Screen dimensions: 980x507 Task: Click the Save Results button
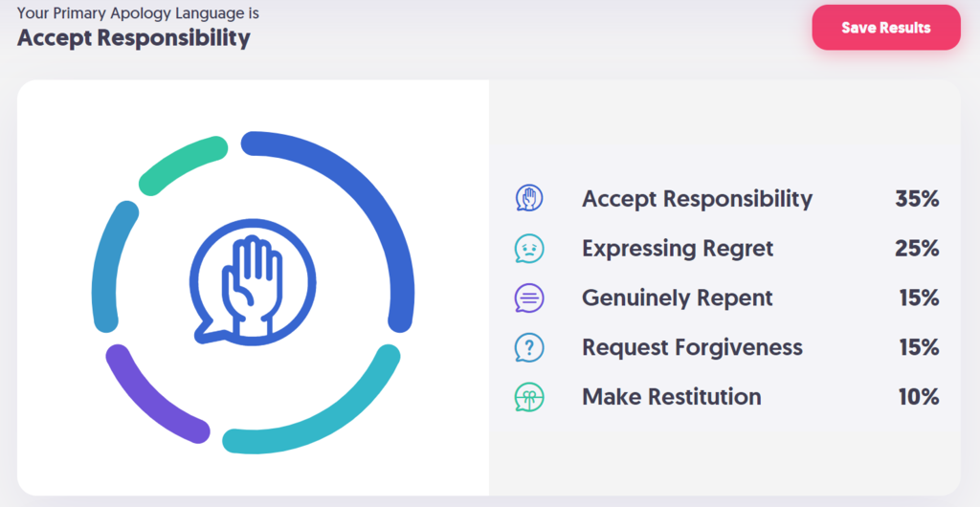[x=885, y=28]
